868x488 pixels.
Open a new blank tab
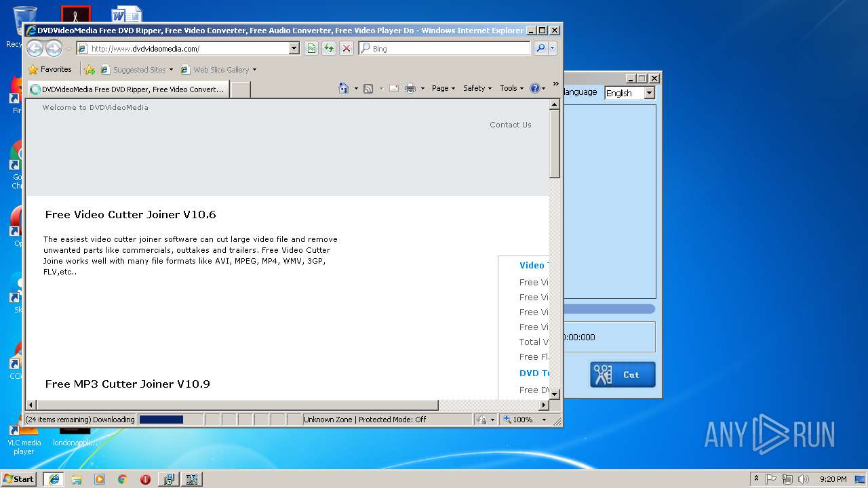240,89
